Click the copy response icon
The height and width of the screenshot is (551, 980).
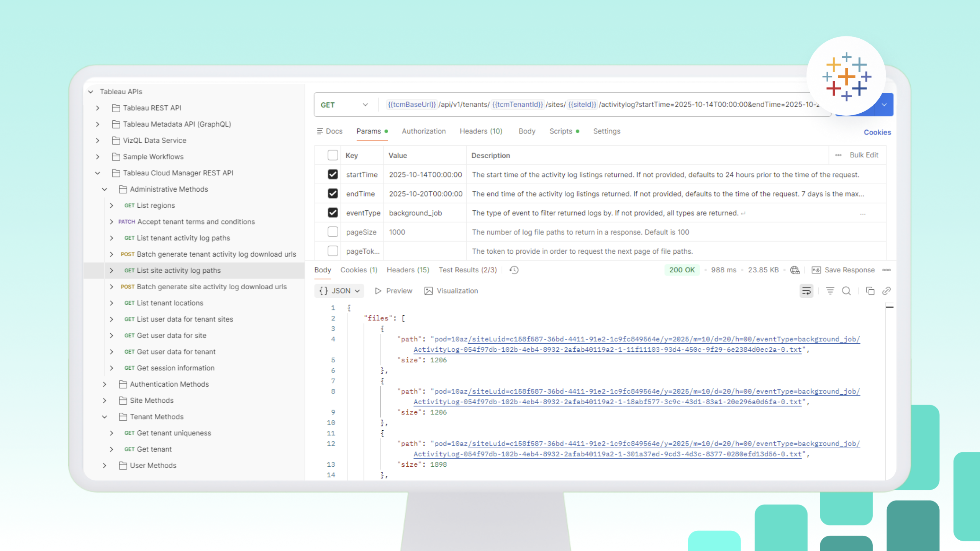(x=870, y=291)
